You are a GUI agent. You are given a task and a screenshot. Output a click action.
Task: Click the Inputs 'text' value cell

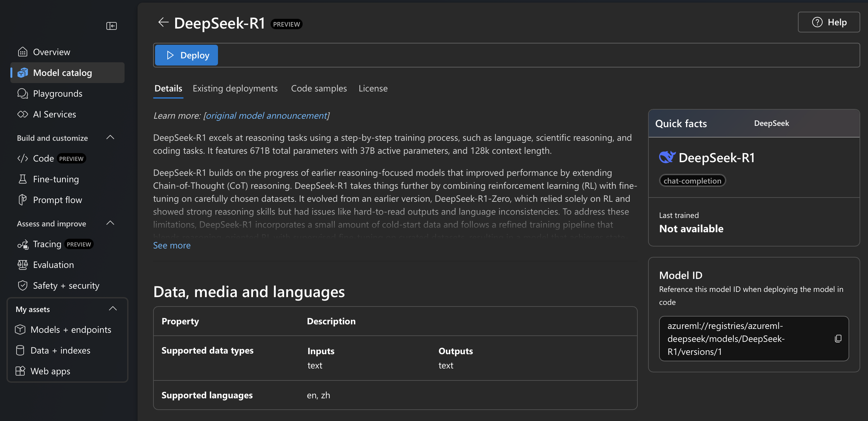point(315,366)
